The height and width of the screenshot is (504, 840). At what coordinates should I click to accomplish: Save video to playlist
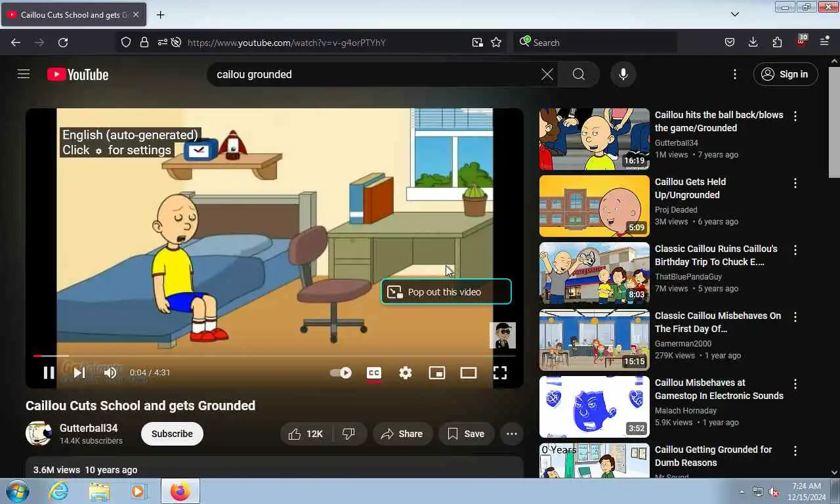click(466, 434)
